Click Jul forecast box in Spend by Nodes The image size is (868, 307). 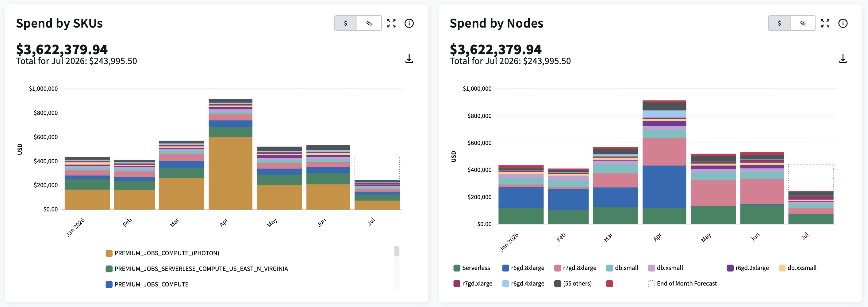[811, 177]
